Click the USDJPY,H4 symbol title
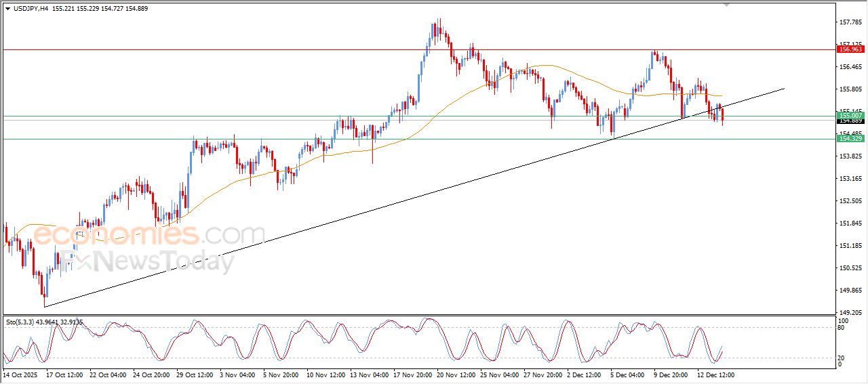 (31, 8)
